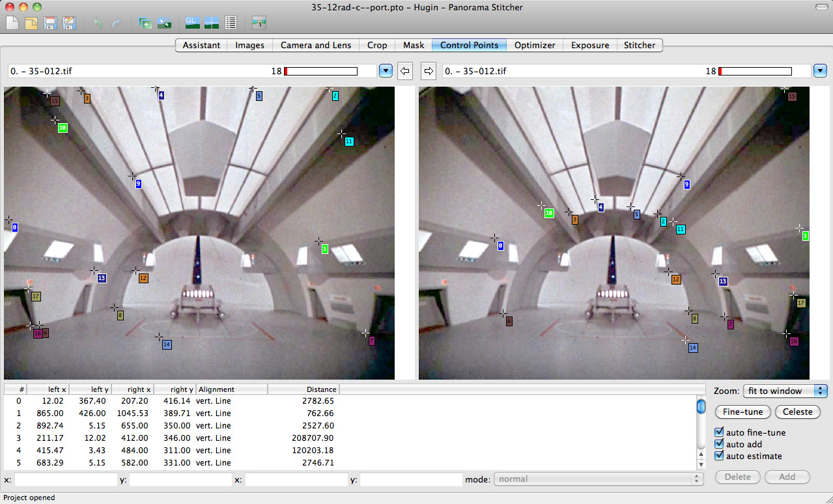
Task: Open the right image selector dropdown
Action: point(819,70)
